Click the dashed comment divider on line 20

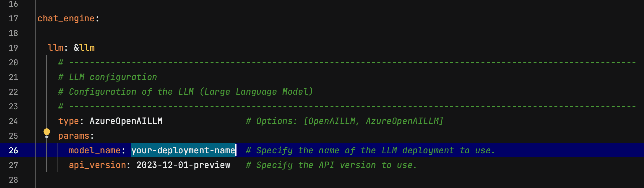[347, 63]
